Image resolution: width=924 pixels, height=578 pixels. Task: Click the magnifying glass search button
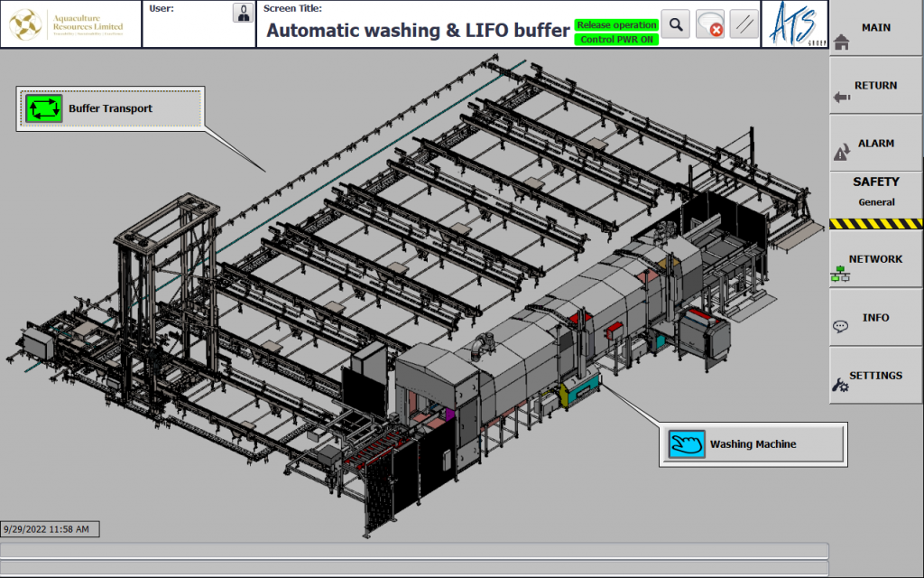[675, 24]
